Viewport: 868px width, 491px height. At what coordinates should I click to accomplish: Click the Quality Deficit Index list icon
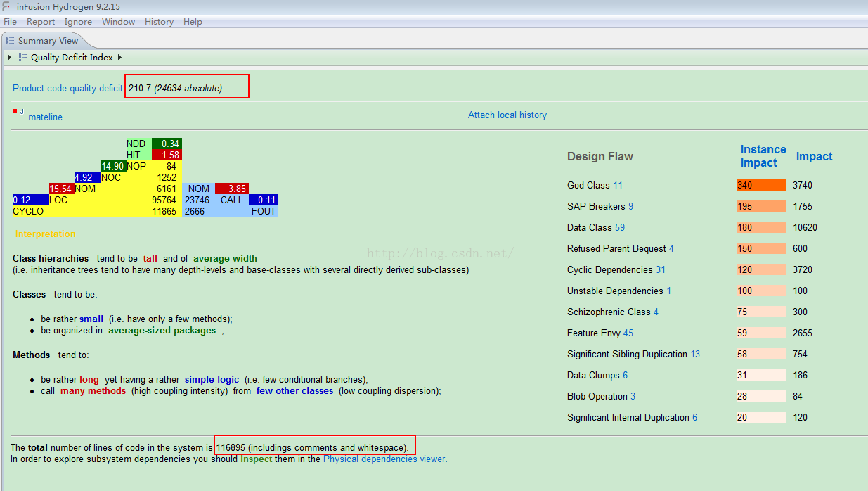22,58
